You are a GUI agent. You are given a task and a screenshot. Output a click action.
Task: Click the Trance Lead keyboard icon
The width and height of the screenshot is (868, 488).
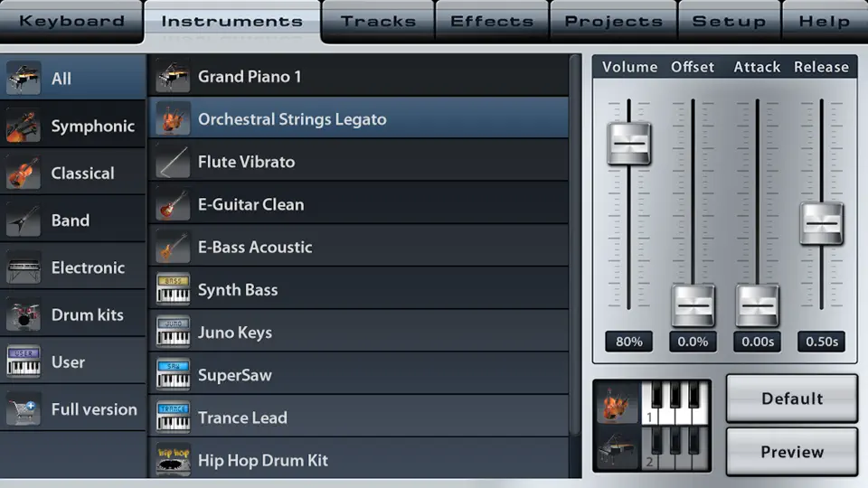pos(173,418)
